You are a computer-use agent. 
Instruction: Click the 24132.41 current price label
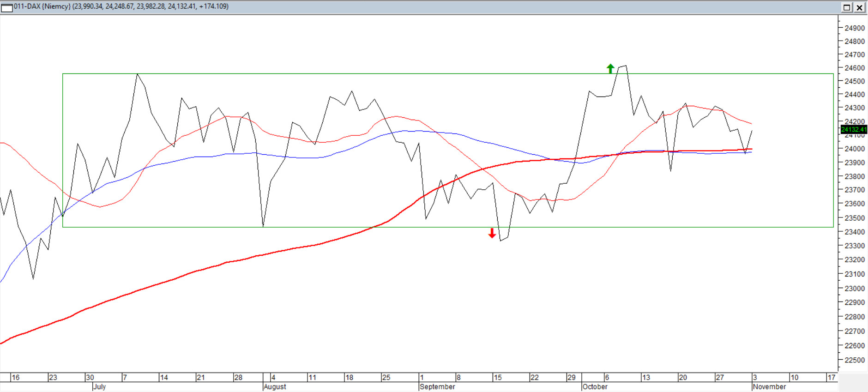854,130
